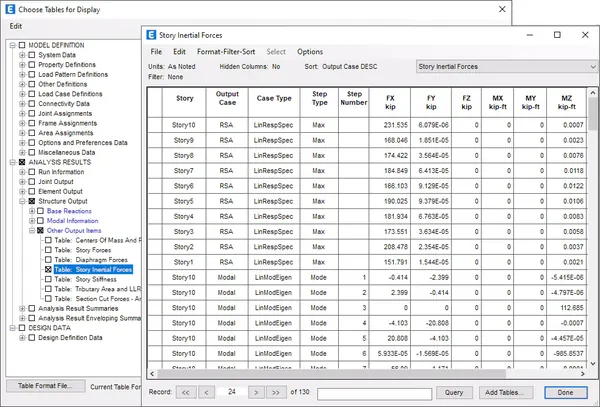The height and width of the screenshot is (407, 600).
Task: Collapse the Other Output Items node
Action: [32, 231]
